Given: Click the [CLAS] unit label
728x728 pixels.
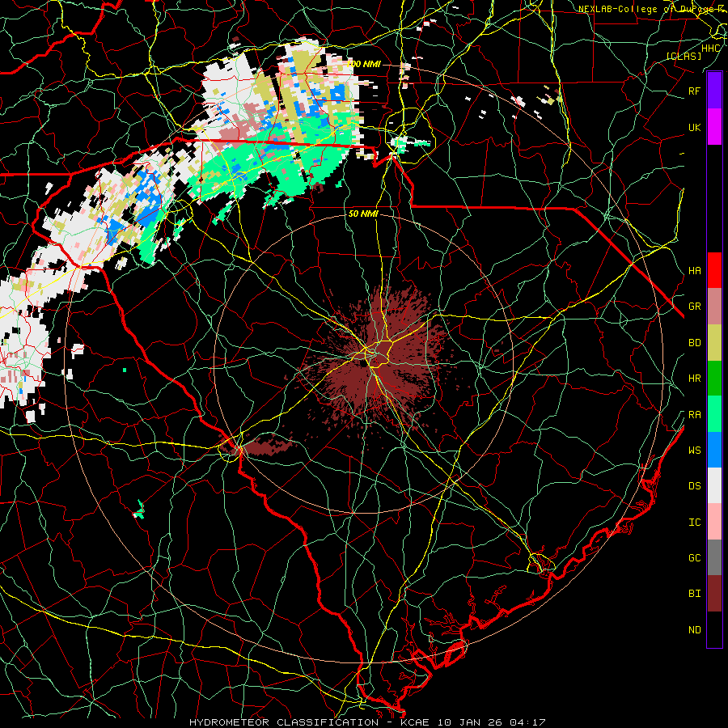Looking at the screenshot, I should (684, 56).
